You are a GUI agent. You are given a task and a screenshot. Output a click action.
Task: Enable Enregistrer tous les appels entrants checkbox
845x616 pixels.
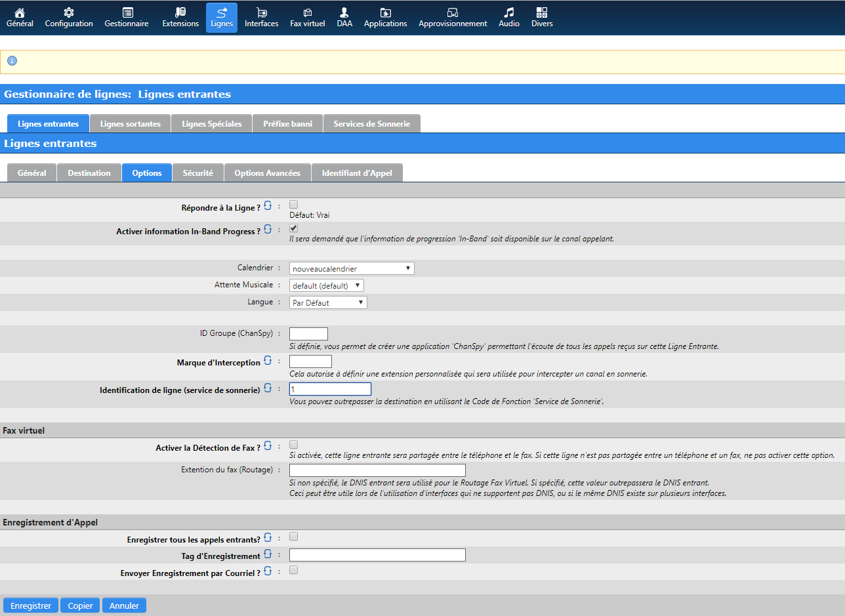(x=294, y=537)
